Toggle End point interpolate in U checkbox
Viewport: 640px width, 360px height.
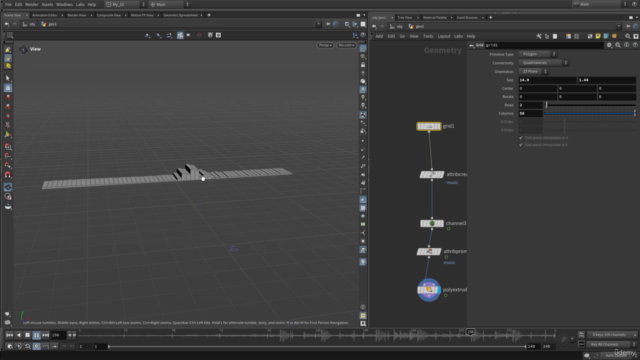(x=521, y=138)
